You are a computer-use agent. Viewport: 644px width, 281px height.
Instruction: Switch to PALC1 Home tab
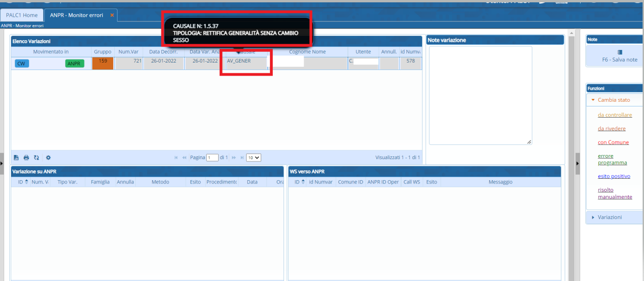click(22, 15)
